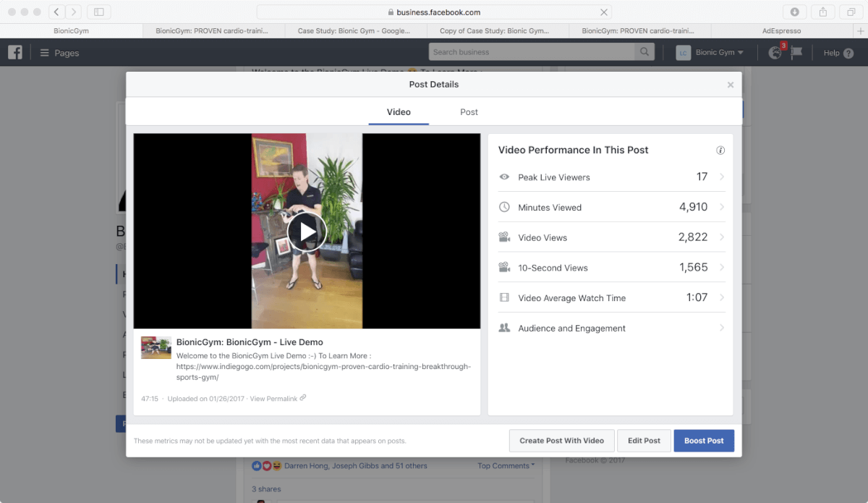Click the 1:07 average watch time value
The image size is (868, 503).
[697, 297]
